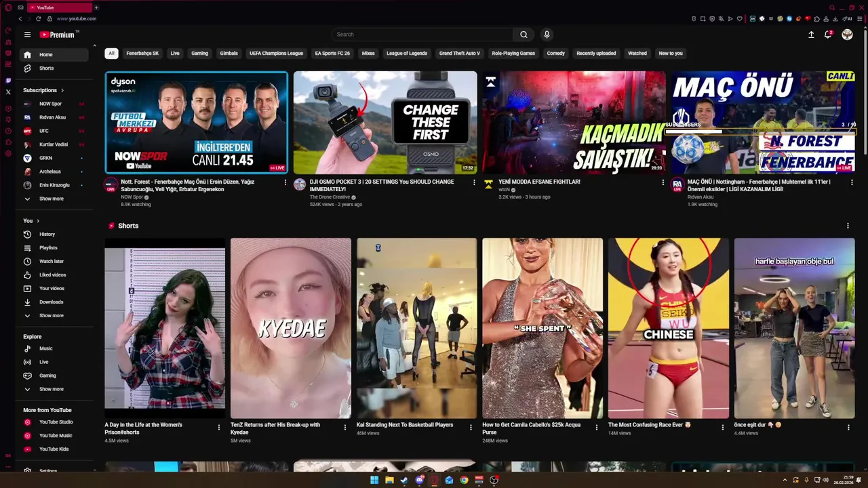Open Opera menu logo at top-left
868x488 pixels.
(x=8, y=7)
